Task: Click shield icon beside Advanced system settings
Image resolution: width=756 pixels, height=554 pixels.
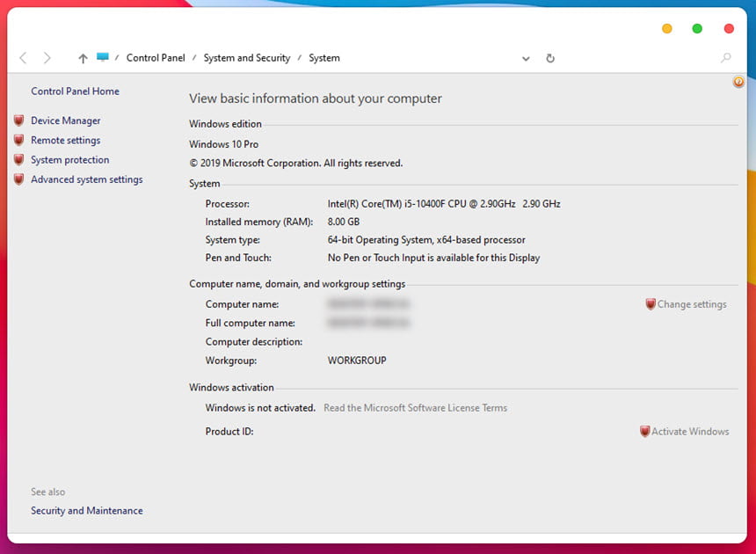Action: (18, 179)
